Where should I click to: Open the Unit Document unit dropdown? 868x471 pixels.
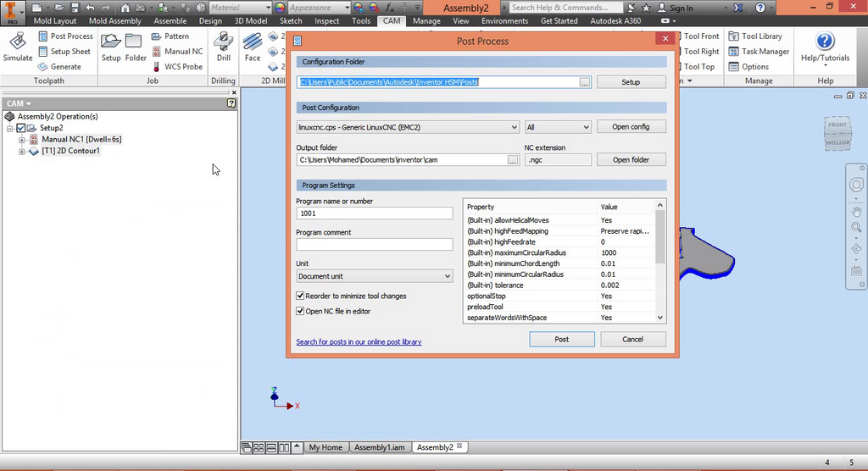pyautogui.click(x=374, y=275)
